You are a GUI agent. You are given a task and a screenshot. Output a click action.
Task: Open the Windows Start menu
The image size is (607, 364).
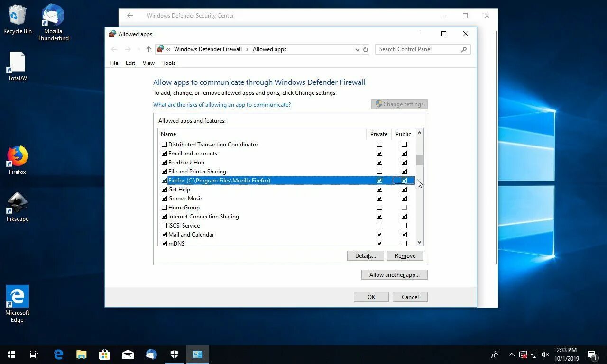click(11, 354)
